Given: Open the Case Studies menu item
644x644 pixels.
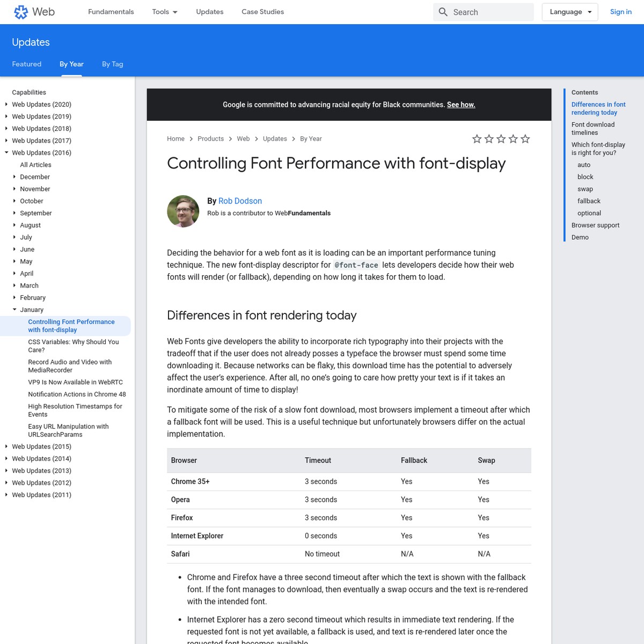Looking at the screenshot, I should click(262, 11).
